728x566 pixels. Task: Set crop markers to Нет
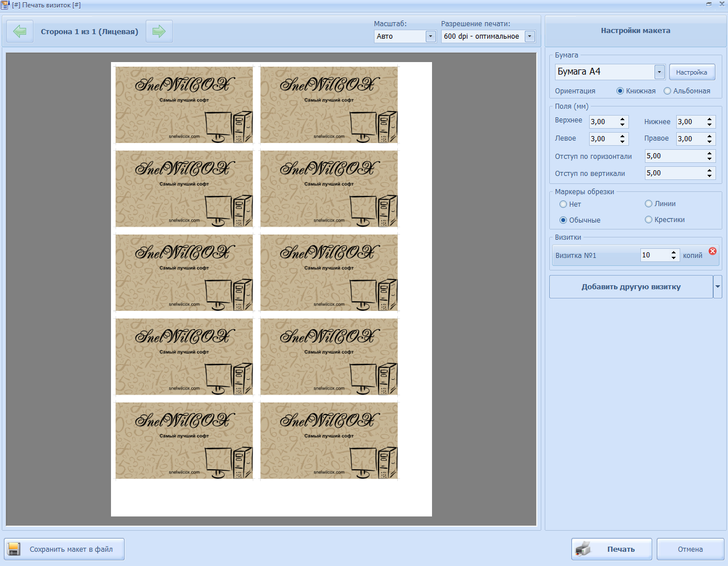[563, 204]
